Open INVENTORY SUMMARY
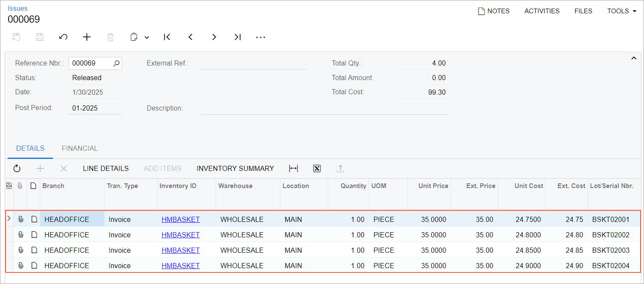Image resolution: width=644 pixels, height=284 pixels. 235,168
